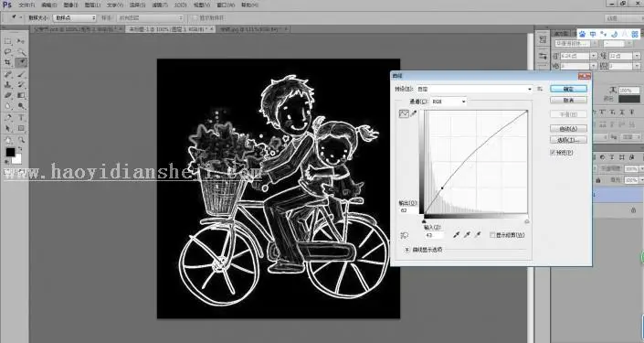The width and height of the screenshot is (644, 343).
Task: Click the Auto button in Curves dialog
Action: [568, 129]
